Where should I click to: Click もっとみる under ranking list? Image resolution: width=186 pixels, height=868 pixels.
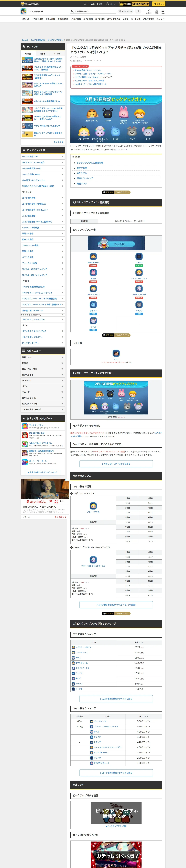click(58, 142)
